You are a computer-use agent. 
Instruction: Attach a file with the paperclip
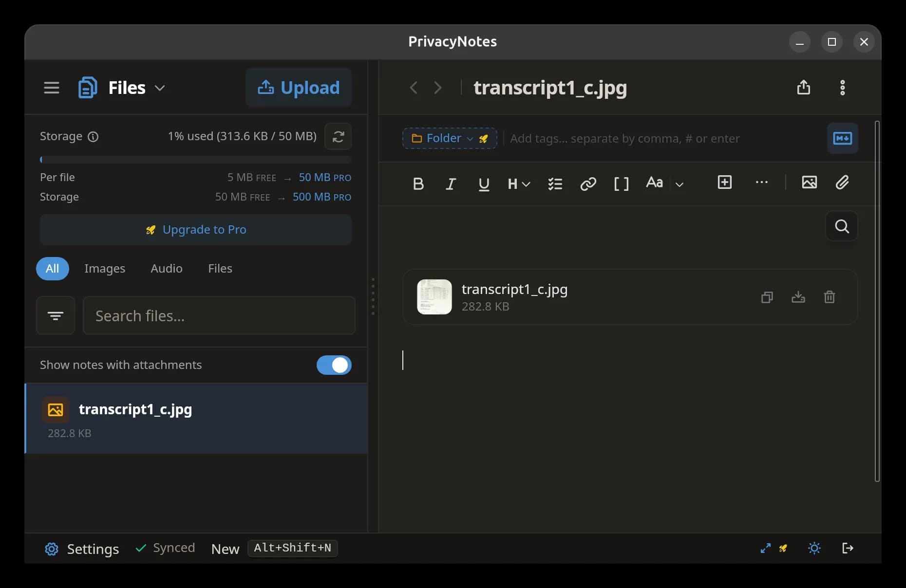click(x=842, y=182)
